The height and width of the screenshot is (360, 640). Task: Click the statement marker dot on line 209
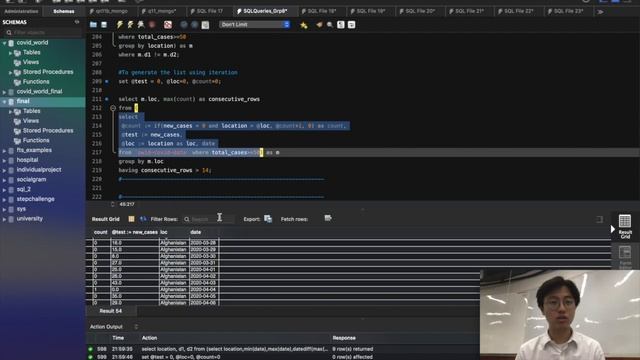107,82
